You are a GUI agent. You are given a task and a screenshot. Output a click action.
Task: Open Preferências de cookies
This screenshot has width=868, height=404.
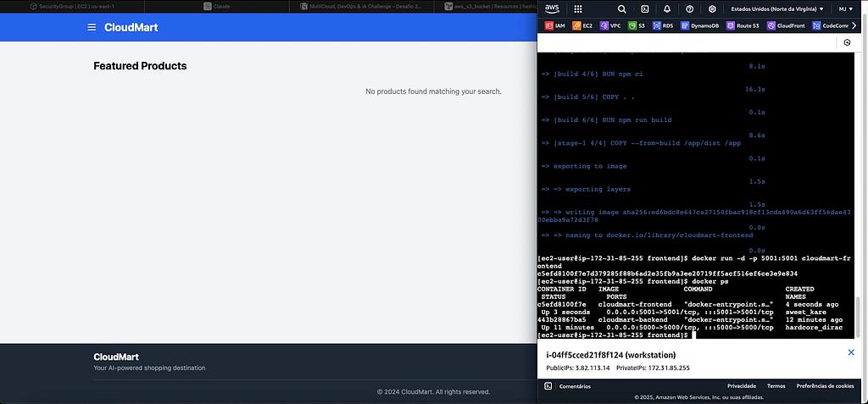(825, 385)
